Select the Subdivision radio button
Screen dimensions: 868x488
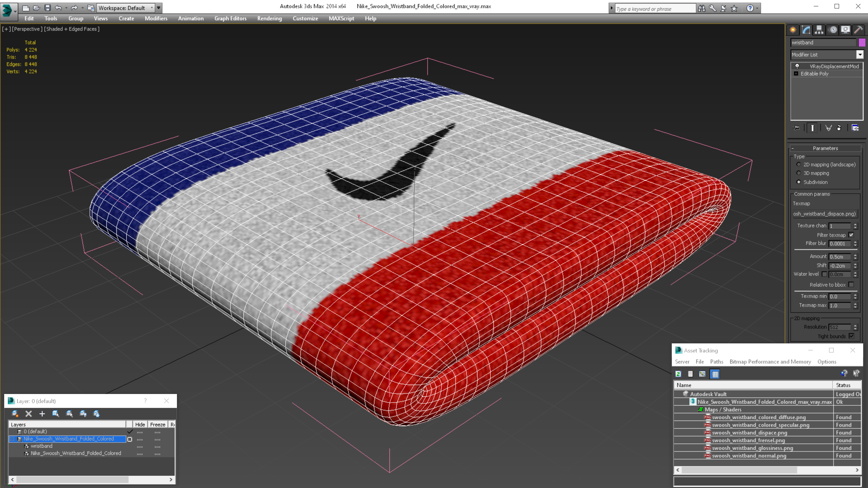(x=799, y=182)
